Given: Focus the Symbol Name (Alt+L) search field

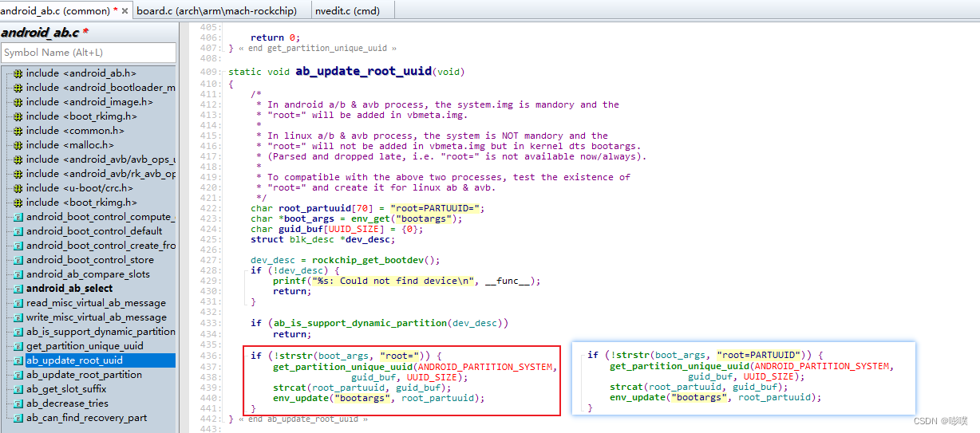Looking at the screenshot, I should [88, 53].
